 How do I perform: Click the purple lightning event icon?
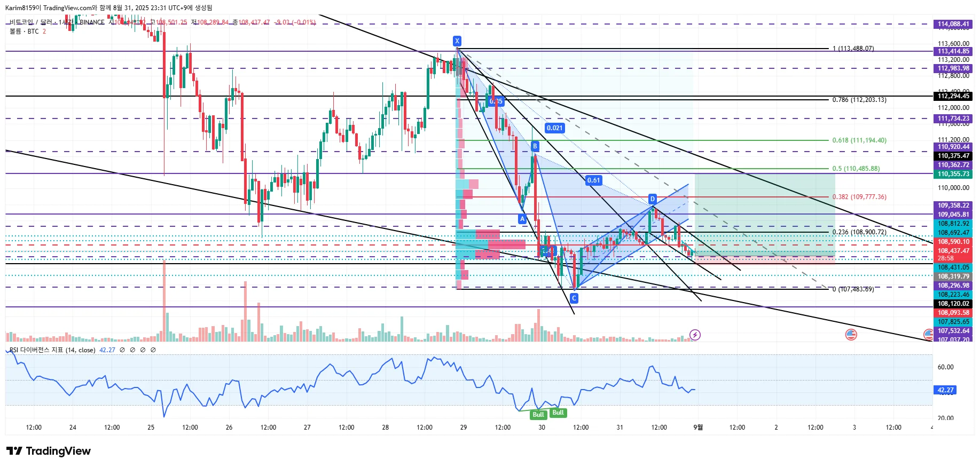coord(695,335)
